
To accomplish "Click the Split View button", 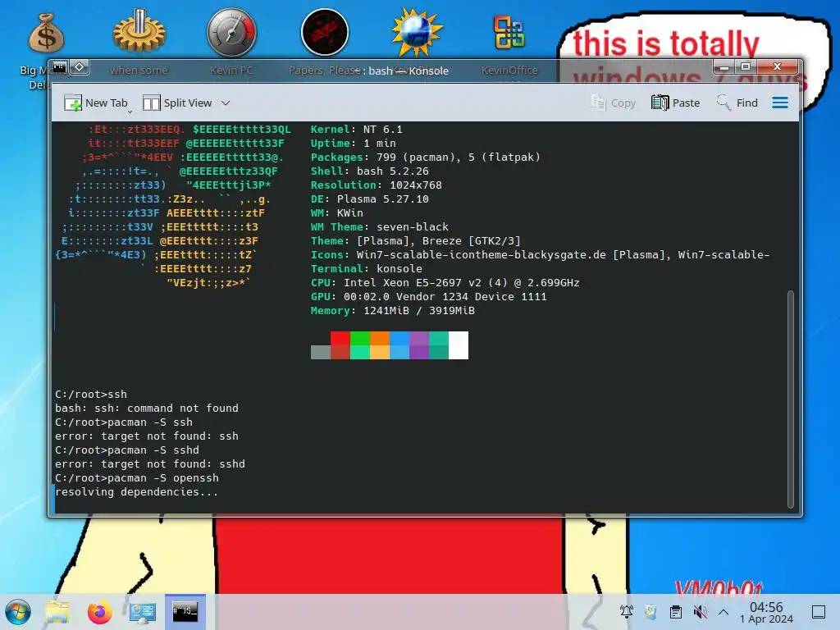I will [x=178, y=103].
